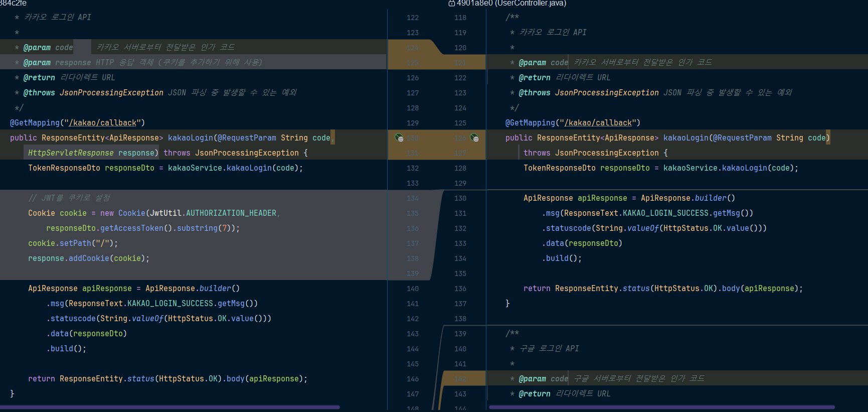Click '.statuscode(String.valueOf' line in right pane

click(x=654, y=228)
